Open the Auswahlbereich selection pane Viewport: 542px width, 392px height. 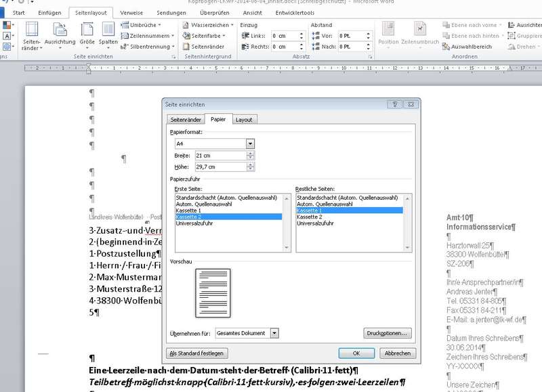(x=467, y=46)
